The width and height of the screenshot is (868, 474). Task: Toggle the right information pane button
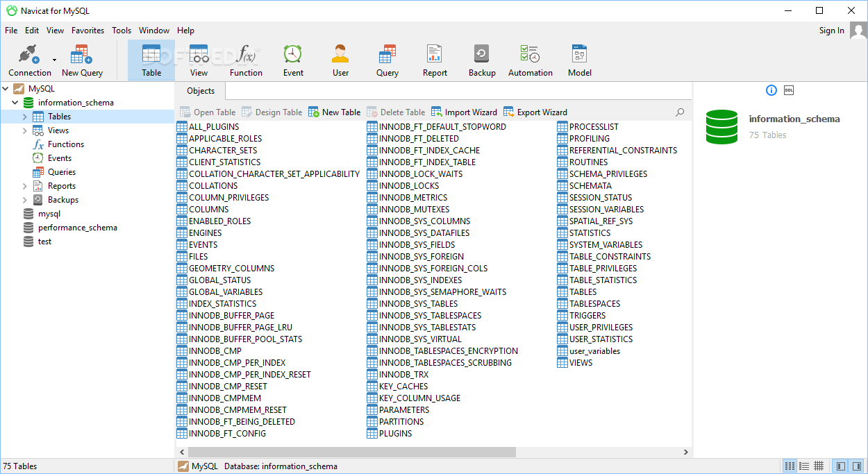tap(856, 466)
